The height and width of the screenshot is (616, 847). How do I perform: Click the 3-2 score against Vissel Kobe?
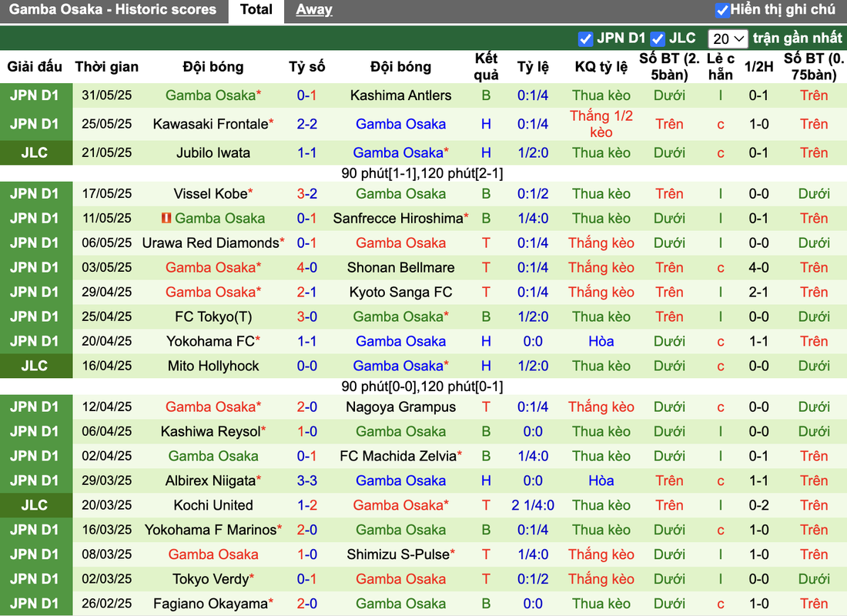click(x=306, y=193)
